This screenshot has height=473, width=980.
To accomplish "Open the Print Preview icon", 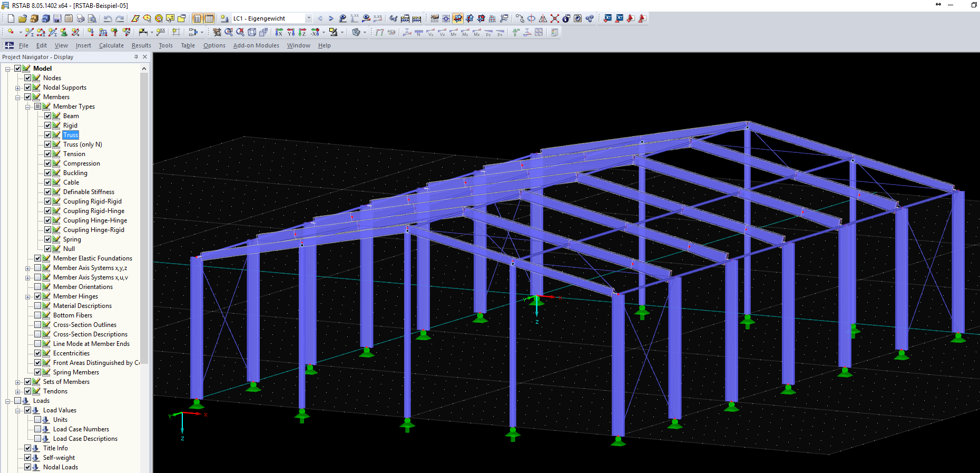I will pyautogui.click(x=92, y=18).
